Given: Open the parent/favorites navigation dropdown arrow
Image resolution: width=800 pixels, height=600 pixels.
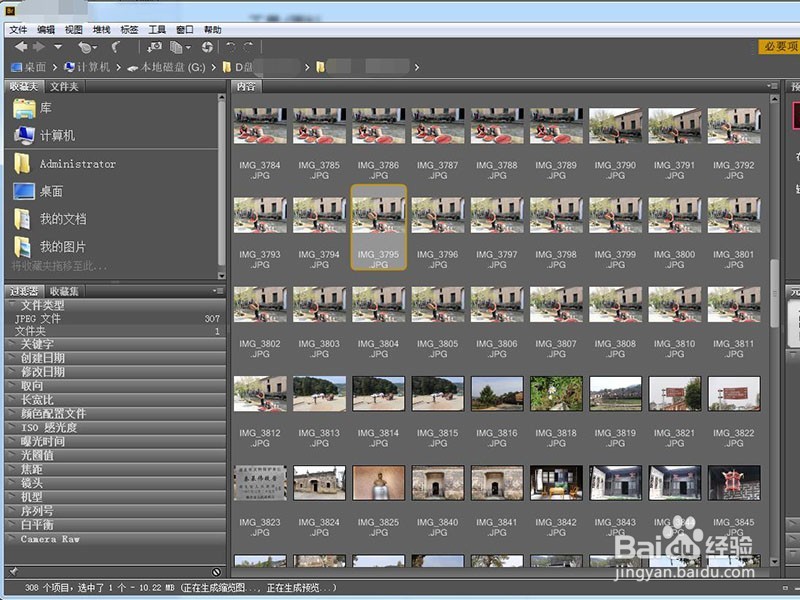Looking at the screenshot, I should pyautogui.click(x=58, y=47).
